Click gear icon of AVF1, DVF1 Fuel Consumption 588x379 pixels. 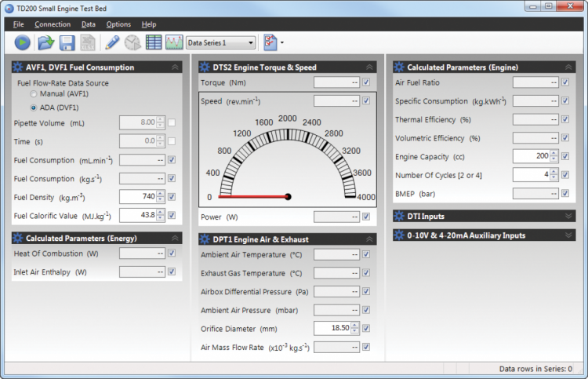[x=17, y=67]
